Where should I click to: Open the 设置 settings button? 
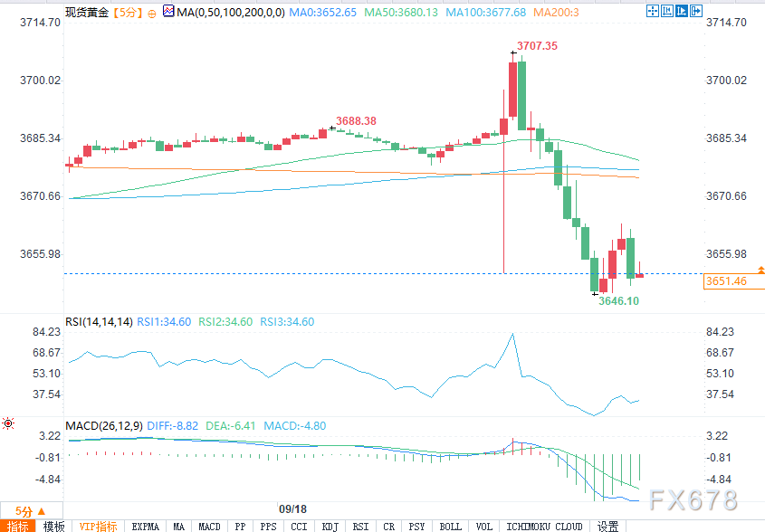click(x=607, y=527)
